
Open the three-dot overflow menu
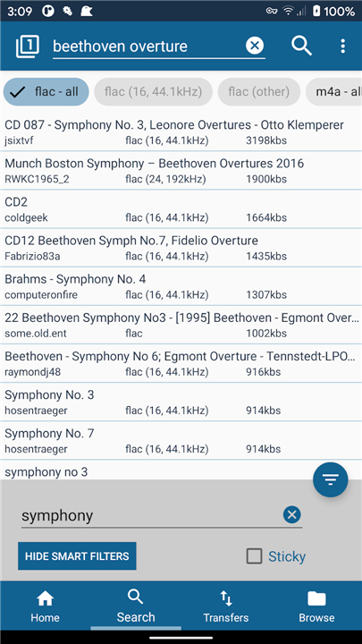click(x=342, y=46)
